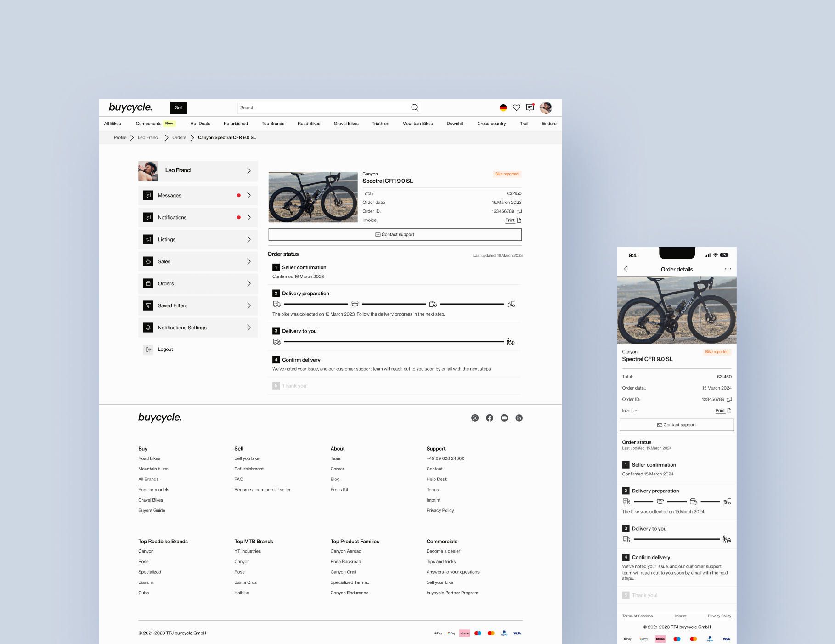Click the Buyers Guide footer link

tap(152, 510)
